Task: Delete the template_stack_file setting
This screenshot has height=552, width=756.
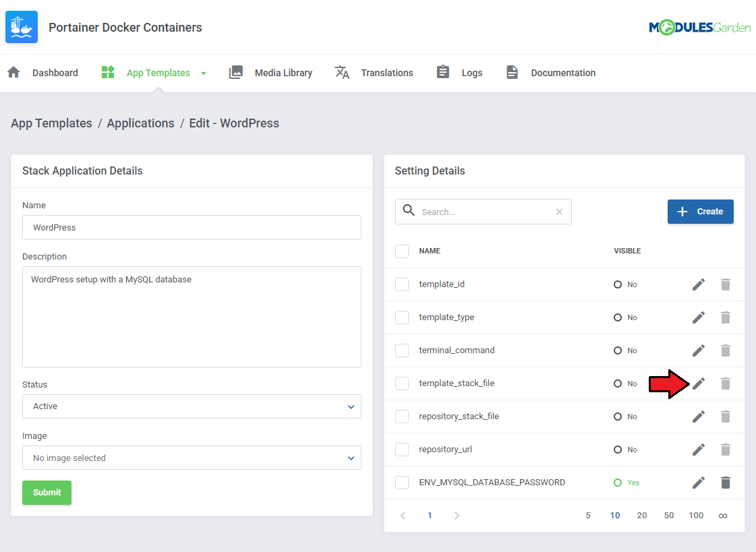Action: [x=726, y=384]
